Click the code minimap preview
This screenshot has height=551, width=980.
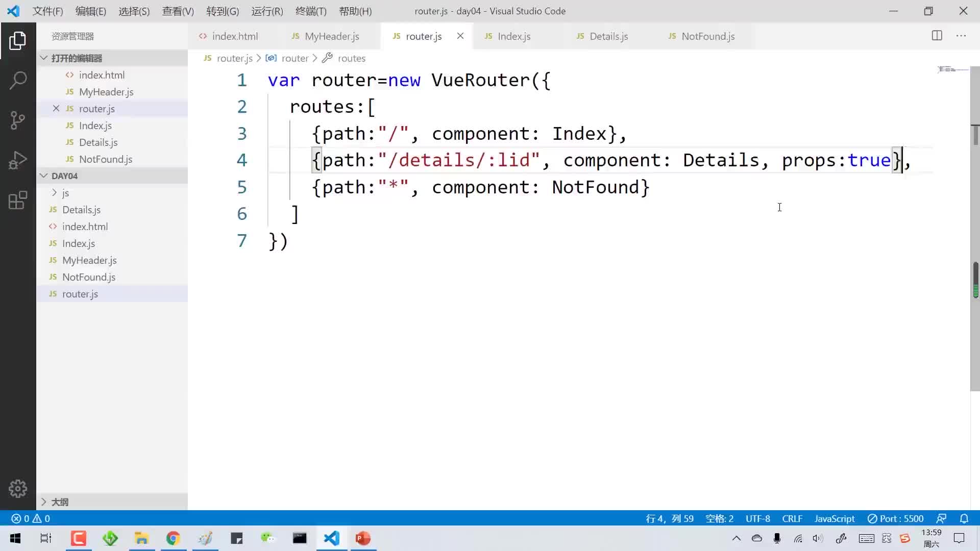pyautogui.click(x=952, y=69)
